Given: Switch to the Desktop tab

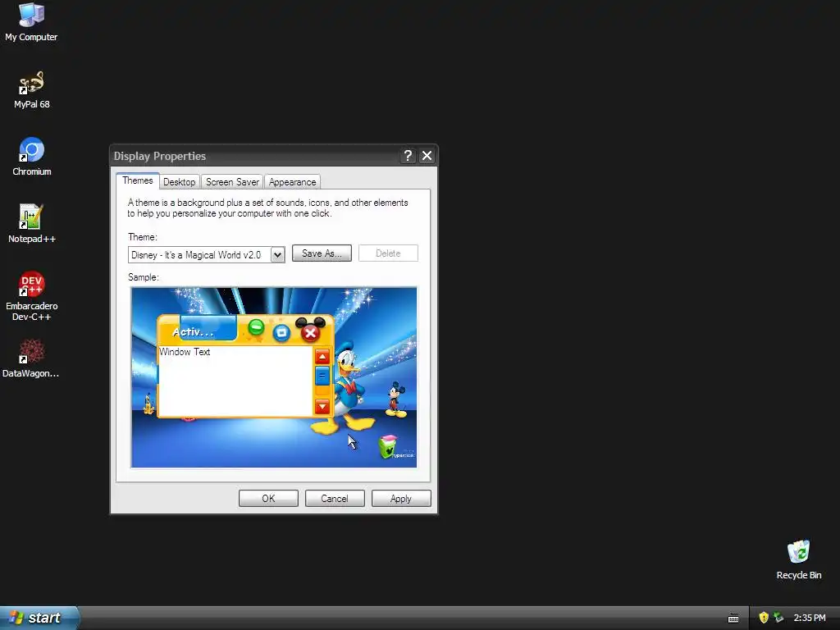Looking at the screenshot, I should (x=180, y=182).
